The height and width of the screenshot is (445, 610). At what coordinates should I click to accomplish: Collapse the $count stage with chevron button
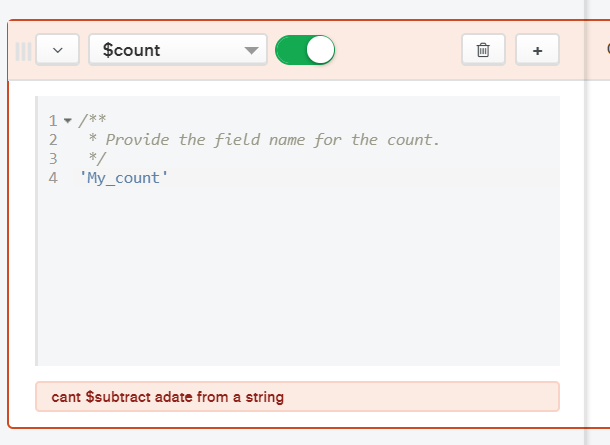click(57, 50)
